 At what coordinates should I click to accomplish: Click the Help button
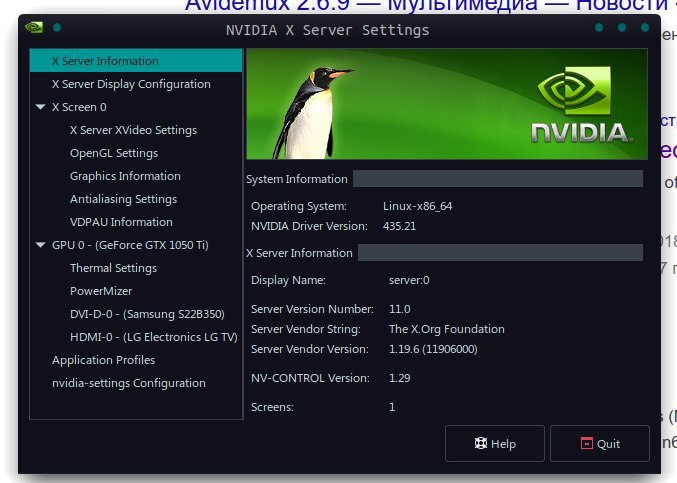[495, 443]
